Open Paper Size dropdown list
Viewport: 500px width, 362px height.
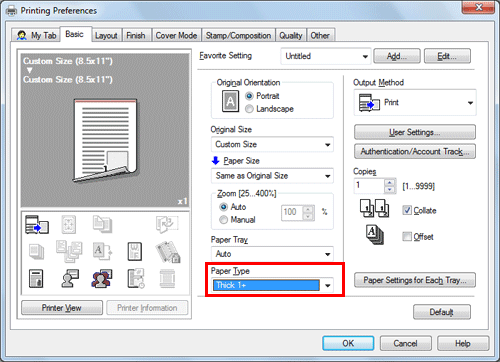tap(272, 176)
